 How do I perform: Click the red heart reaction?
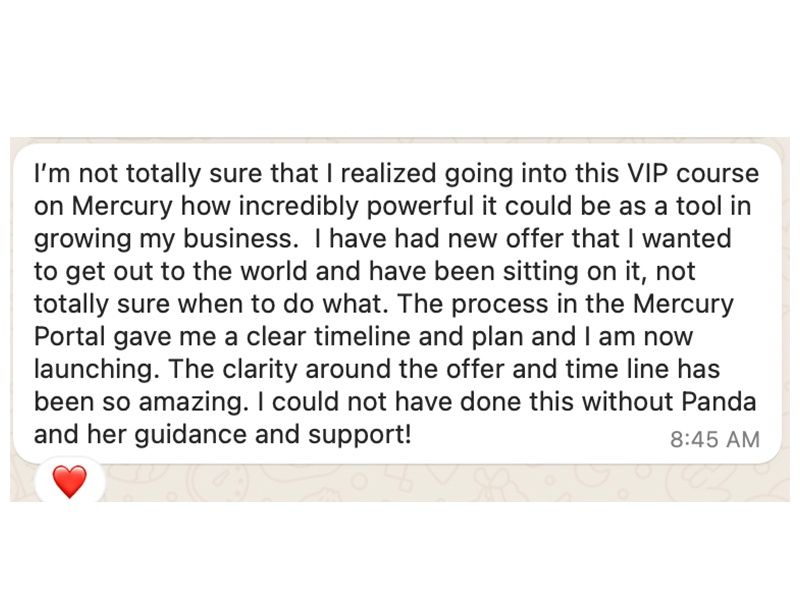coord(69,483)
